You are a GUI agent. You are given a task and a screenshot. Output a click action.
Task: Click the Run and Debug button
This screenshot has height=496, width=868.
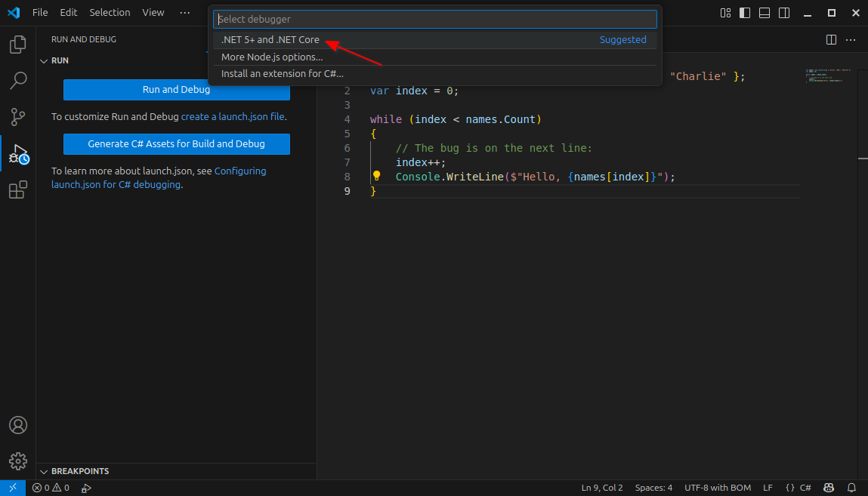[x=177, y=90]
